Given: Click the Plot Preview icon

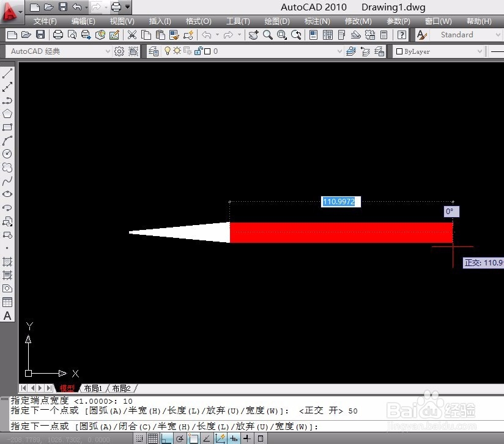Looking at the screenshot, I should pyautogui.click(x=72, y=35).
